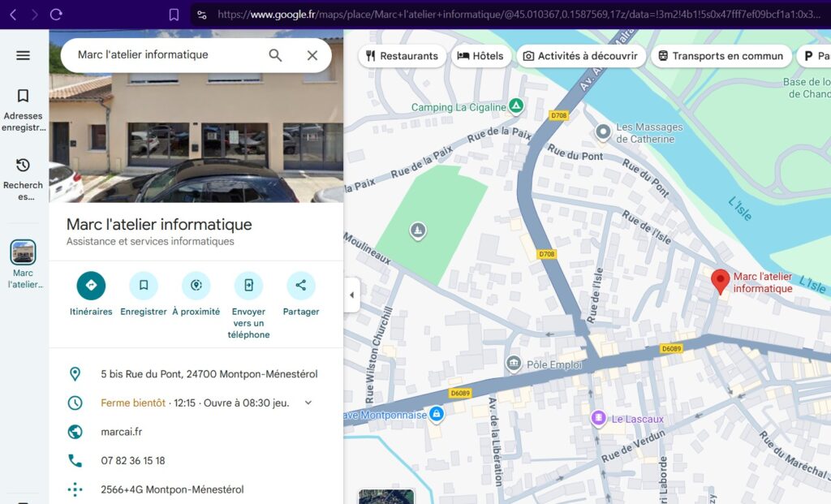This screenshot has width=831, height=504.
Task: Filter map by Transports en commun
Action: 721,56
